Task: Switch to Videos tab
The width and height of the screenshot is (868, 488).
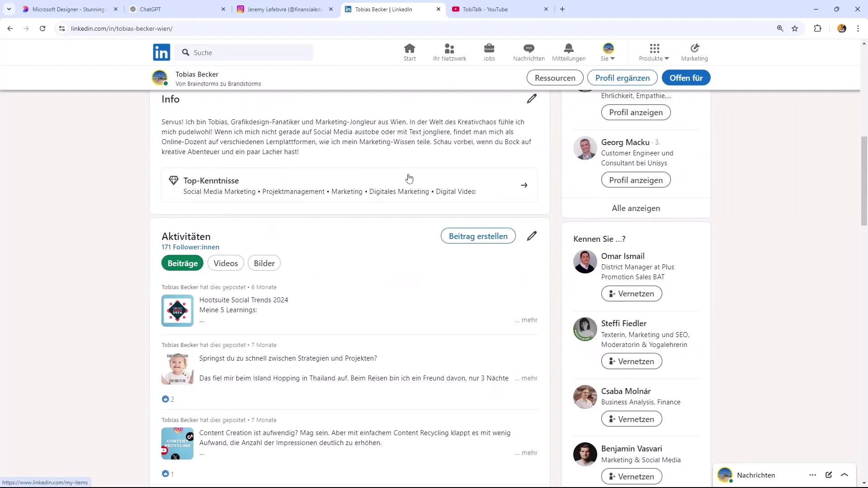Action: click(x=226, y=263)
